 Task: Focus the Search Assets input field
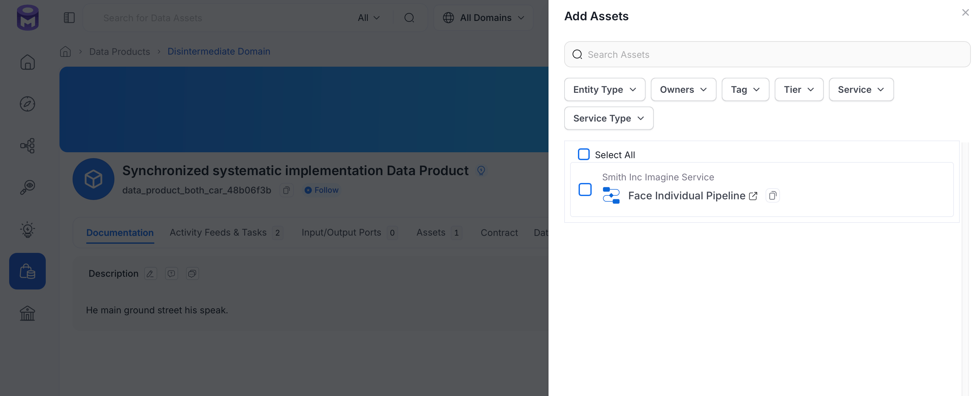pyautogui.click(x=767, y=54)
